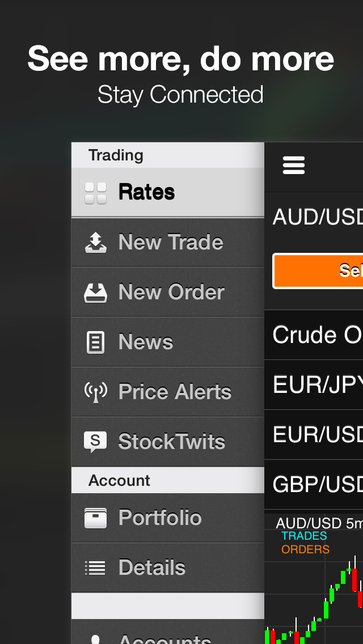Open the News section label
Image resolution: width=363 pixels, height=644 pixels.
coord(146,342)
